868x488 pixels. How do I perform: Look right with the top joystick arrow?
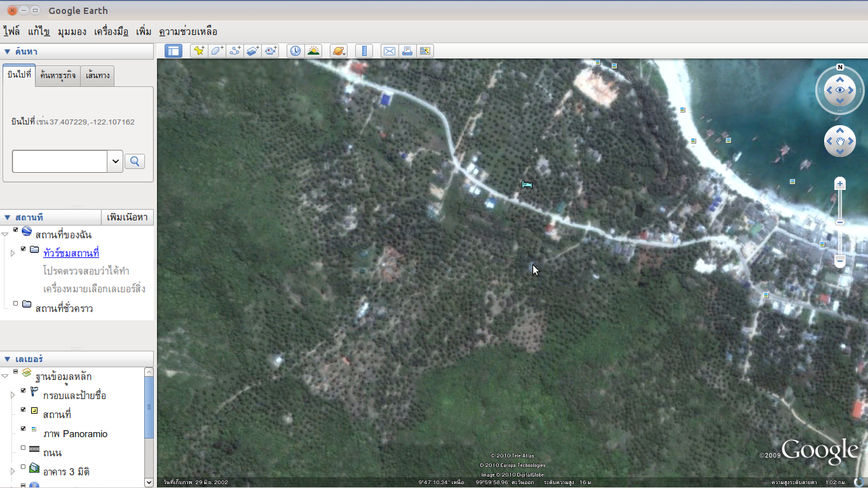tap(851, 90)
